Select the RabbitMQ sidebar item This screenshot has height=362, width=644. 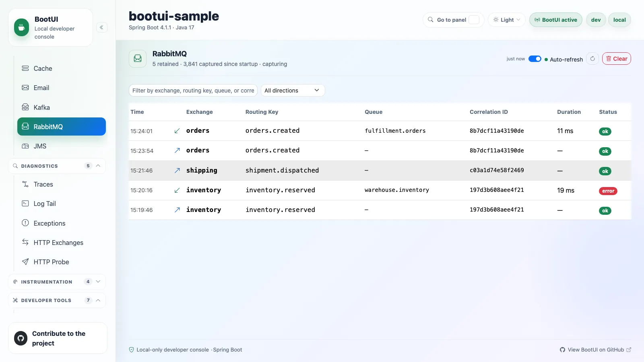pyautogui.click(x=62, y=127)
